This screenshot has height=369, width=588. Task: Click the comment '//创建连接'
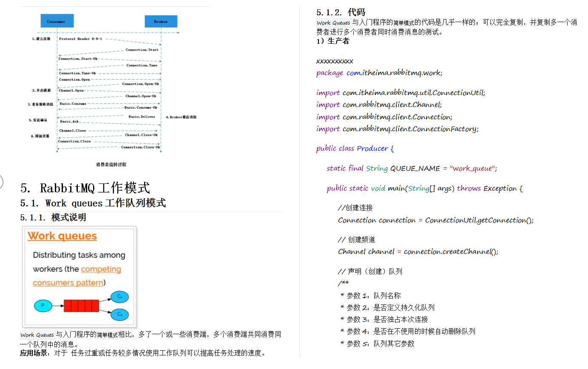click(x=355, y=208)
